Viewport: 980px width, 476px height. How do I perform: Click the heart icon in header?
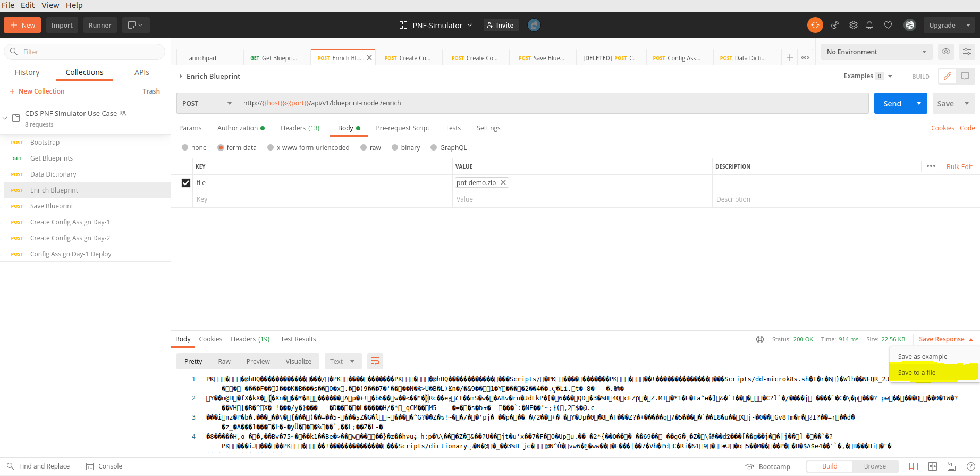point(888,25)
